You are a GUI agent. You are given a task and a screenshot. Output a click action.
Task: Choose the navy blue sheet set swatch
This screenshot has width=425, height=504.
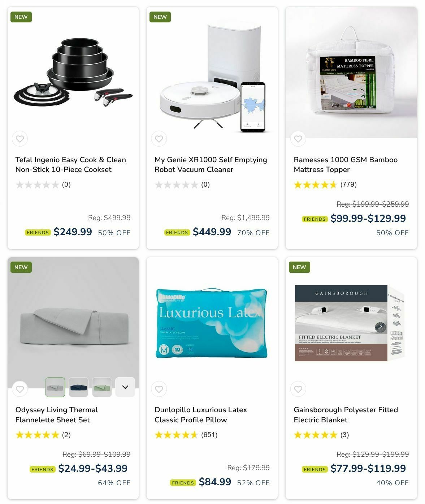pyautogui.click(x=78, y=387)
